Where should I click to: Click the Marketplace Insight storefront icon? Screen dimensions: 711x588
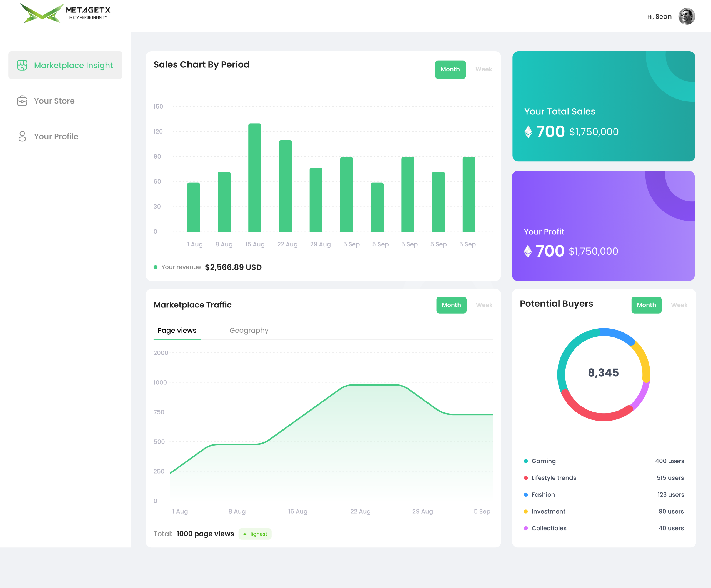coord(22,65)
